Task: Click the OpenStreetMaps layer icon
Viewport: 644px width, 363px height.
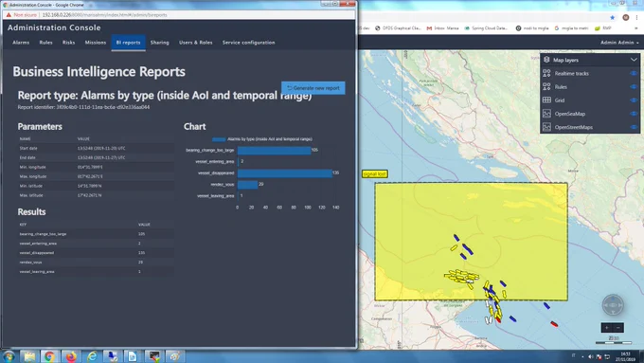Action: coord(546,127)
